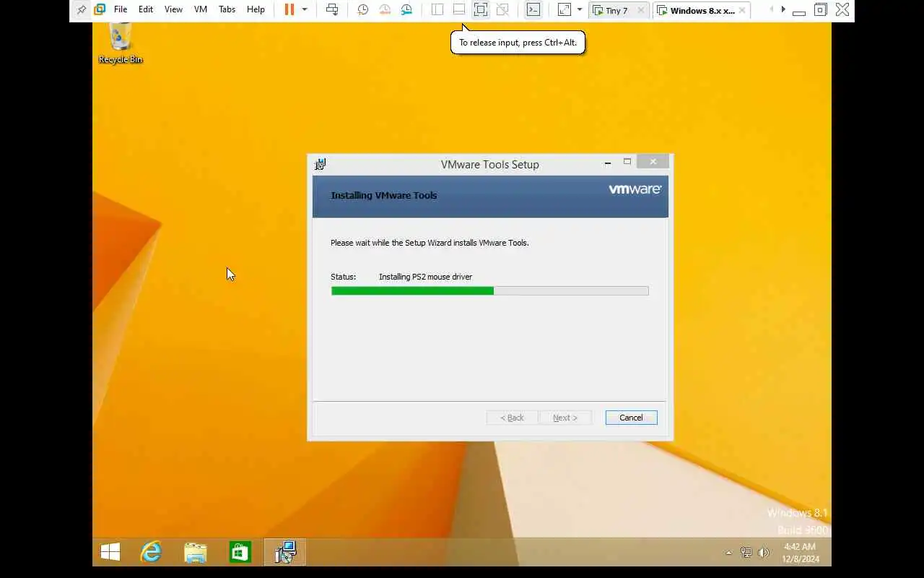Close the Windows 8.x tab
The image size is (924, 578).
[742, 10]
